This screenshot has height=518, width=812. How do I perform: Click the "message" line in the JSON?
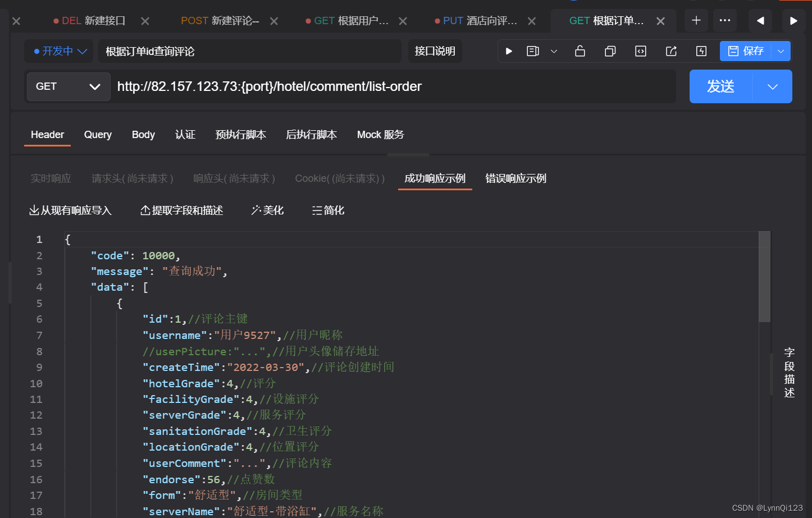click(159, 271)
